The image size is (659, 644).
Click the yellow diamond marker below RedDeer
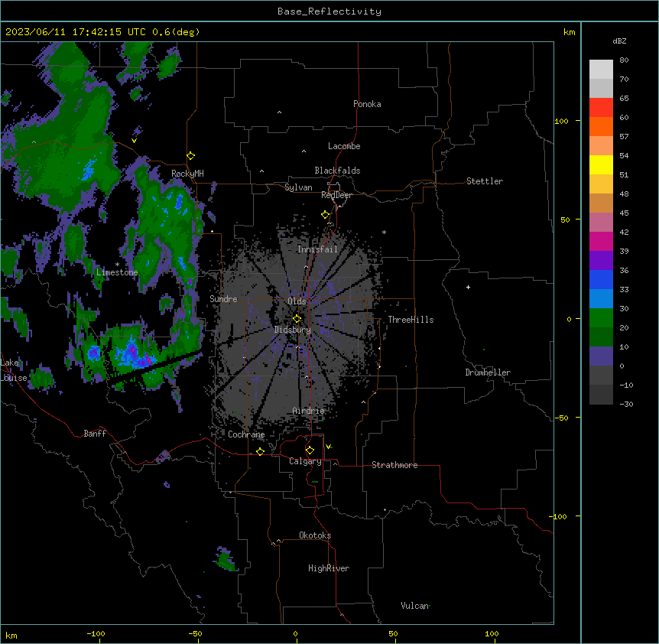325,215
